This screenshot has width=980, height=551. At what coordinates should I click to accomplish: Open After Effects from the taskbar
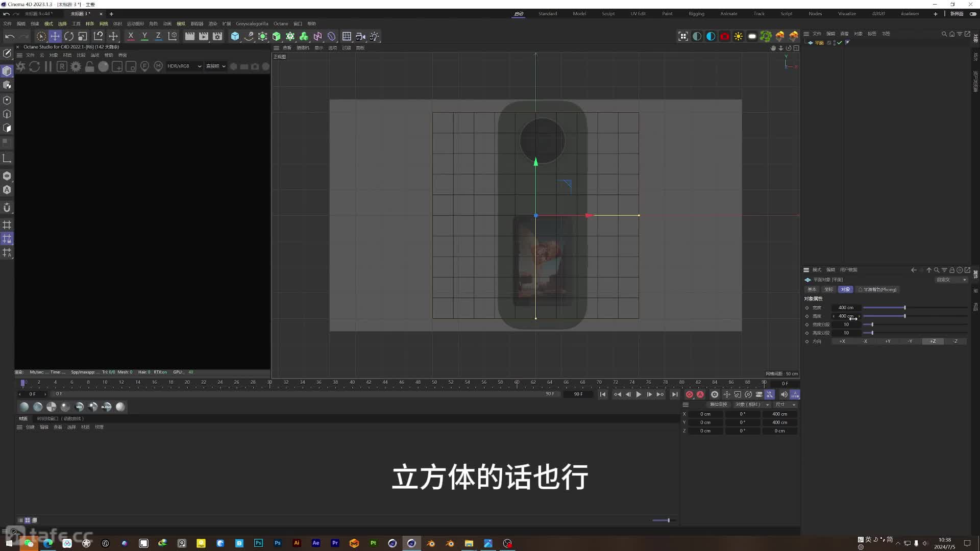(x=316, y=543)
